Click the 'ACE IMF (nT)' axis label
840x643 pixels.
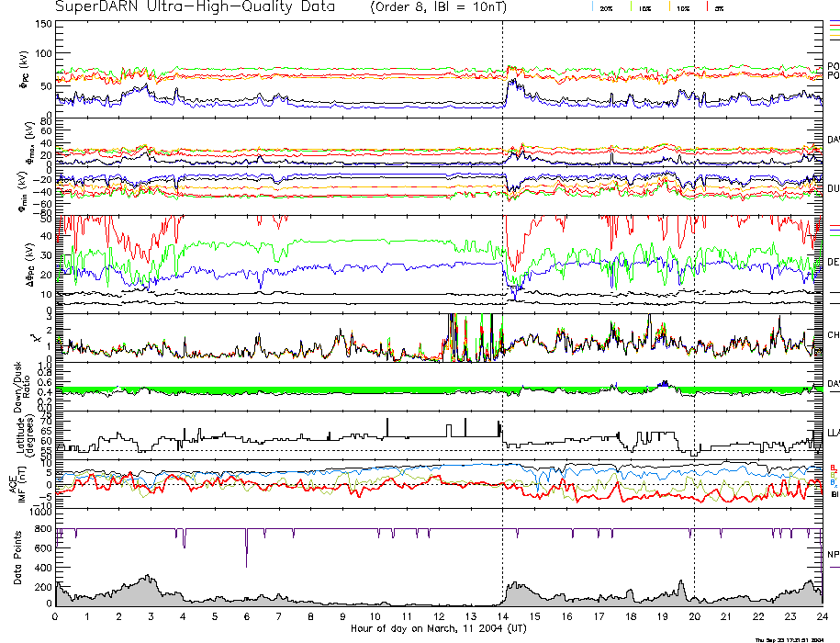tap(17, 484)
